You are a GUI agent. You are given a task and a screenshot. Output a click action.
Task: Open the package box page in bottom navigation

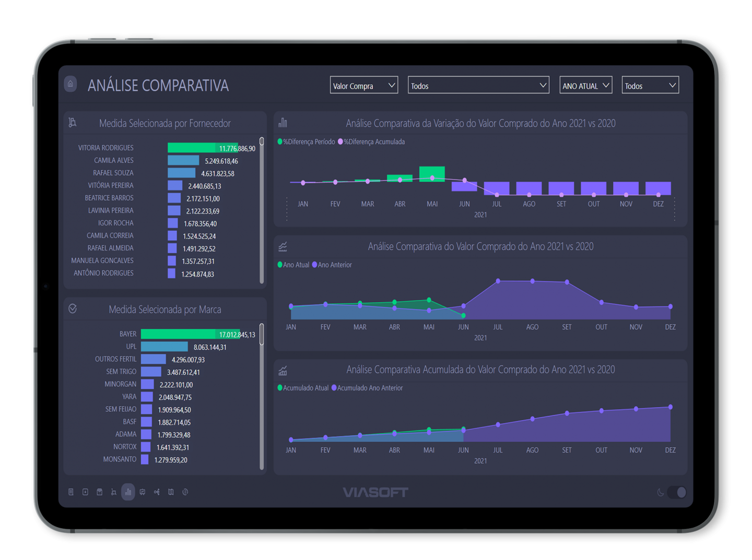(x=99, y=492)
